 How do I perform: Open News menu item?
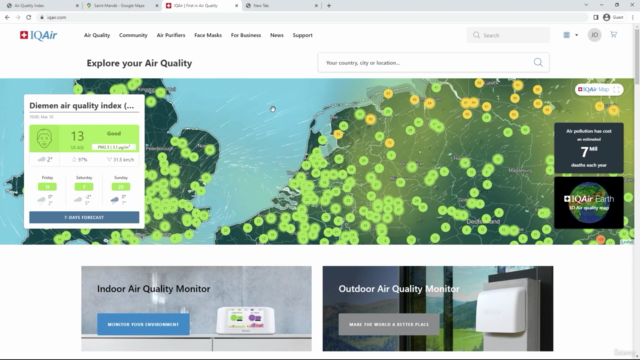(x=277, y=35)
